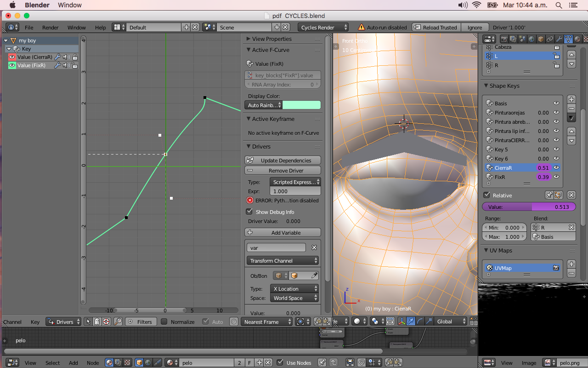Click the lock icon on Value (FixR)
This screenshot has height=368, width=588.
[75, 65]
